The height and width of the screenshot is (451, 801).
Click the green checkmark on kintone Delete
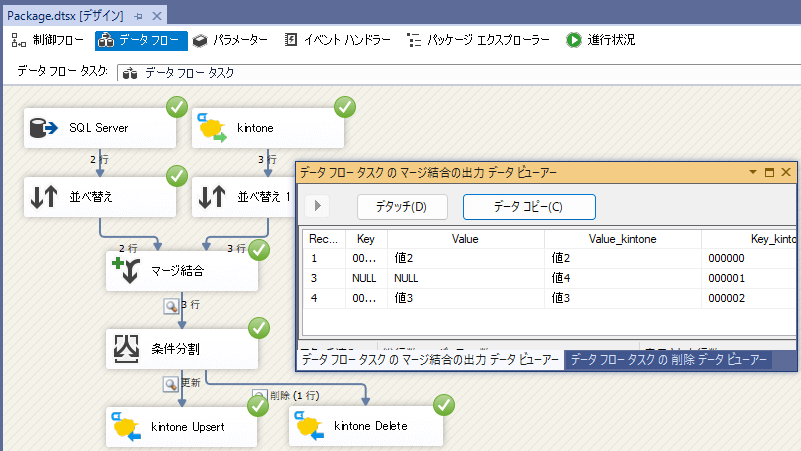444,405
